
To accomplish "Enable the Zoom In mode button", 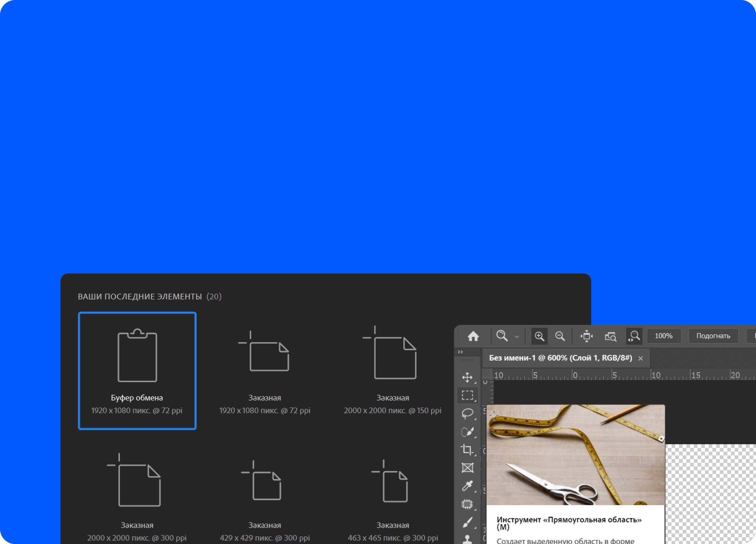I will click(539, 336).
